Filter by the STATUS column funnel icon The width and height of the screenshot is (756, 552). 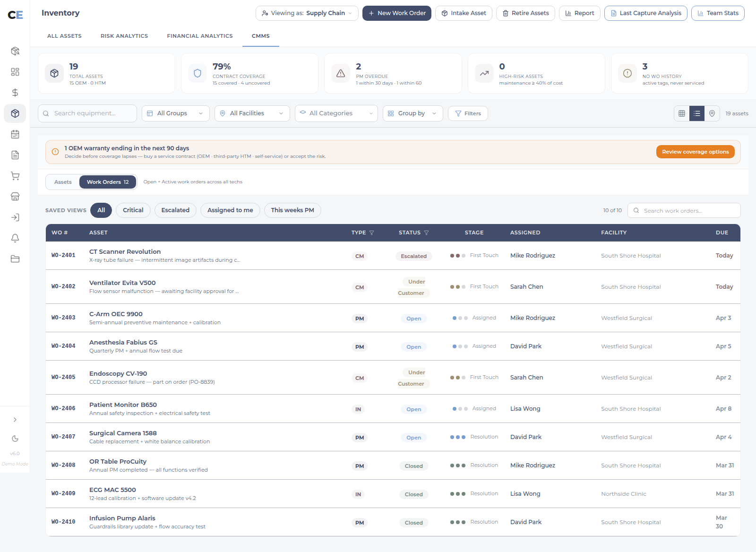427,233
